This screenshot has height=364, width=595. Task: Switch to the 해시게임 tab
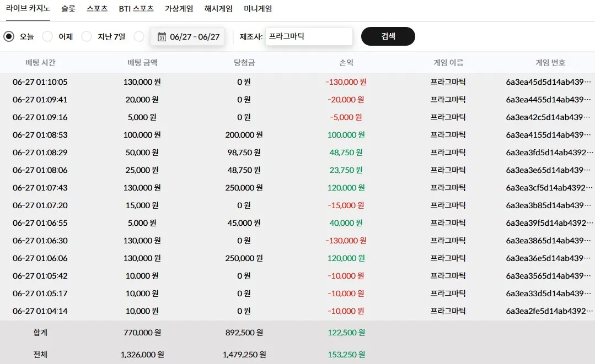218,9
